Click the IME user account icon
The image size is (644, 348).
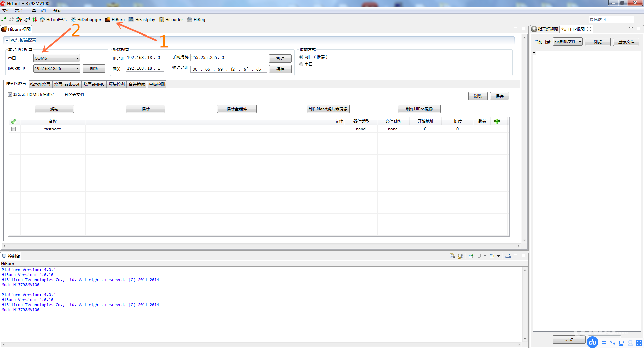(x=630, y=343)
